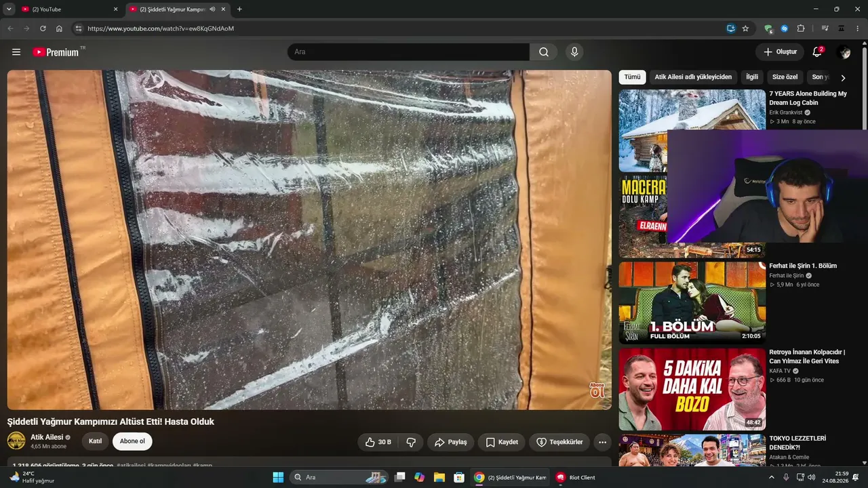The image size is (868, 488).
Task: Open Task View on the taskbar
Action: coord(400,477)
